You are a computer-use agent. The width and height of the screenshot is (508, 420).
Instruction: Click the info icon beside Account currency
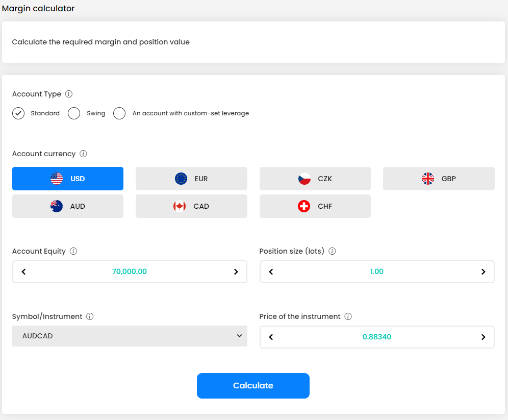point(83,154)
